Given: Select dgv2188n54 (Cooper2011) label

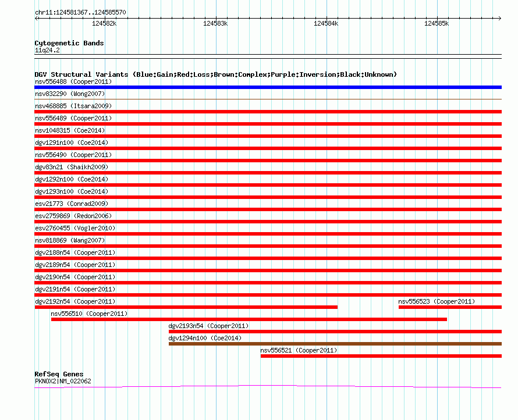Looking at the screenshot, I should coord(75,252).
